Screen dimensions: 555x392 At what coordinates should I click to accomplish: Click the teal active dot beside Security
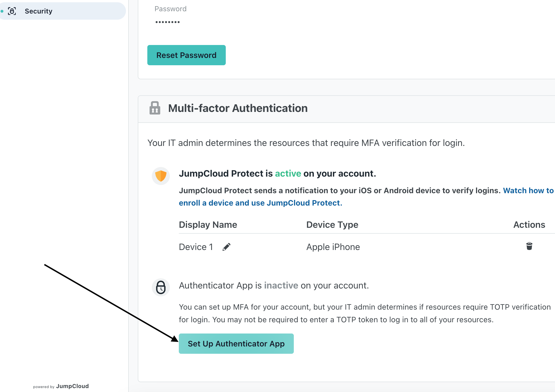tap(2, 11)
